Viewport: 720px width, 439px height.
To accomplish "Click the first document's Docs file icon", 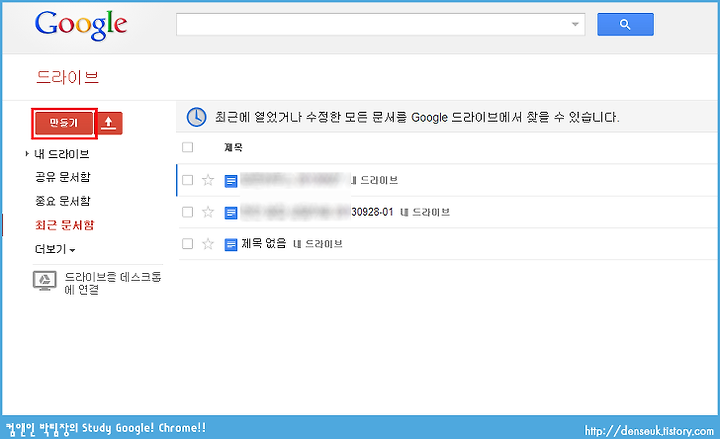I will 231,181.
